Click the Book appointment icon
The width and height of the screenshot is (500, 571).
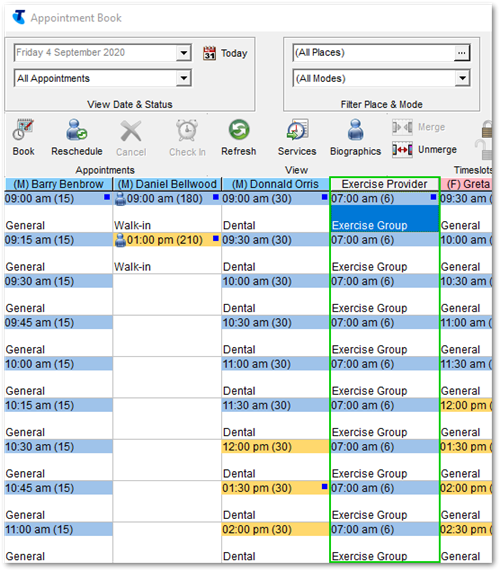(x=23, y=130)
